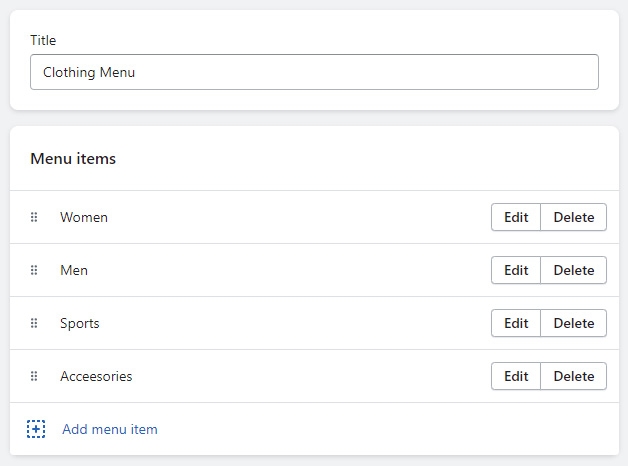Select the Men menu item label
Viewport: 628px width, 466px height.
[x=74, y=270]
